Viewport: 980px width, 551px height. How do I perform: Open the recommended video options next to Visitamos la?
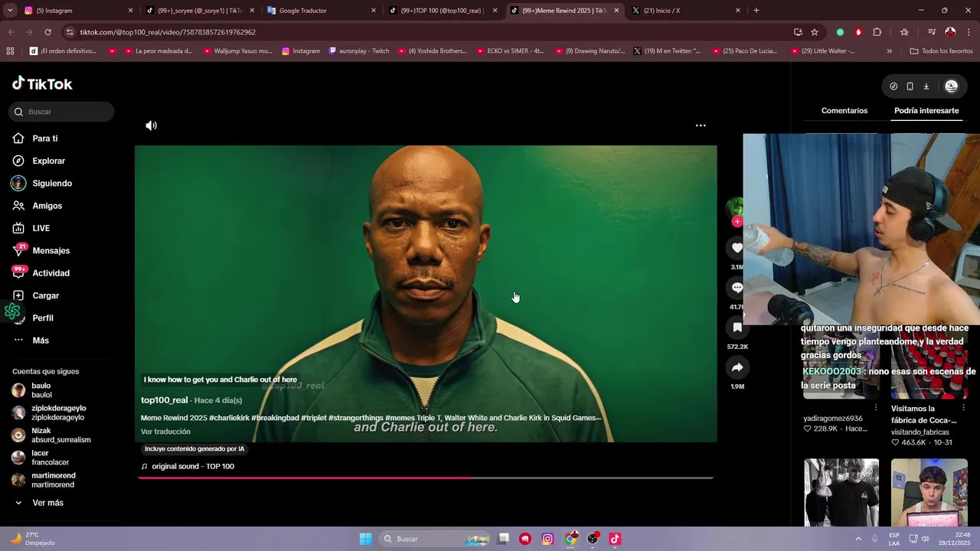(x=963, y=409)
